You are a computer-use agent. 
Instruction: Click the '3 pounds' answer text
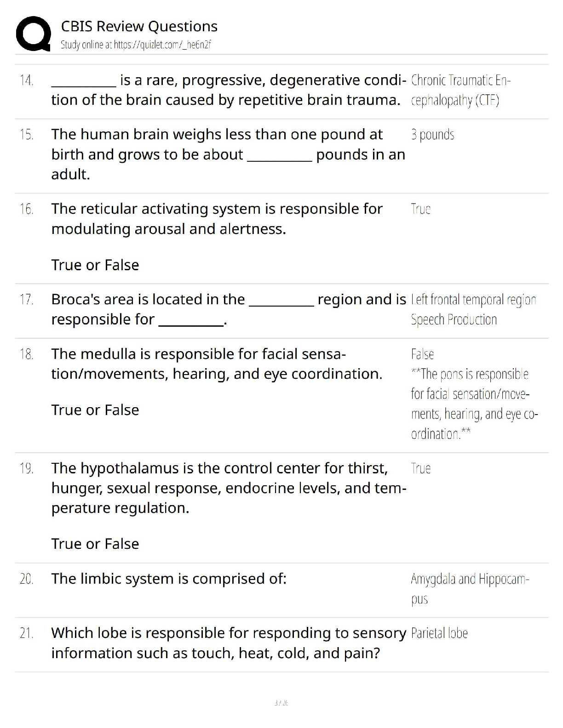[x=432, y=135]
